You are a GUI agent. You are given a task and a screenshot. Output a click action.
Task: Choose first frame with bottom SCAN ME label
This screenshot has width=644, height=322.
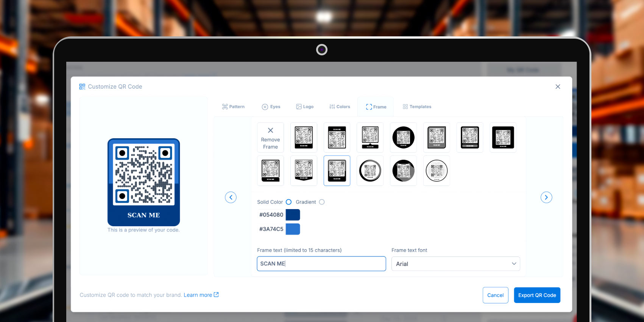tap(304, 138)
